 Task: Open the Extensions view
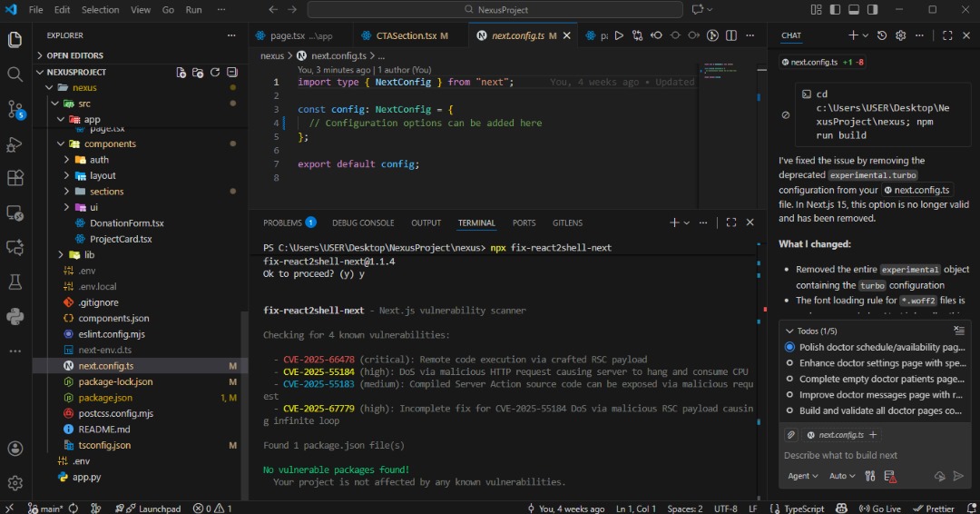click(x=15, y=178)
